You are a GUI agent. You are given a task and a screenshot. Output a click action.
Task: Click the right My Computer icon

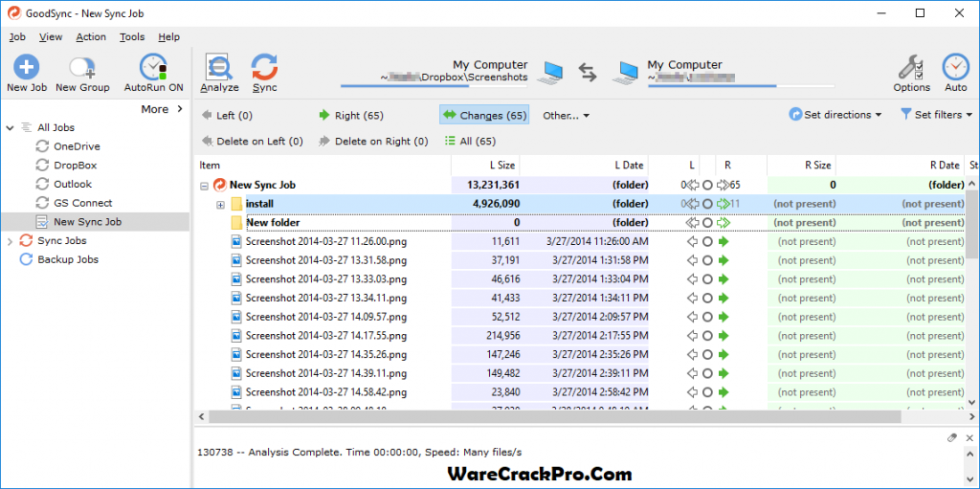628,73
